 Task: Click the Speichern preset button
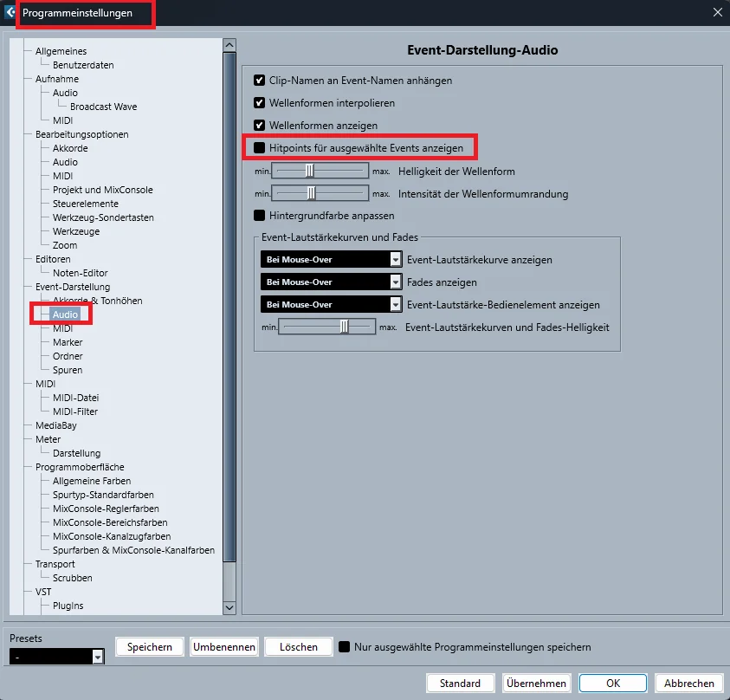pos(150,647)
